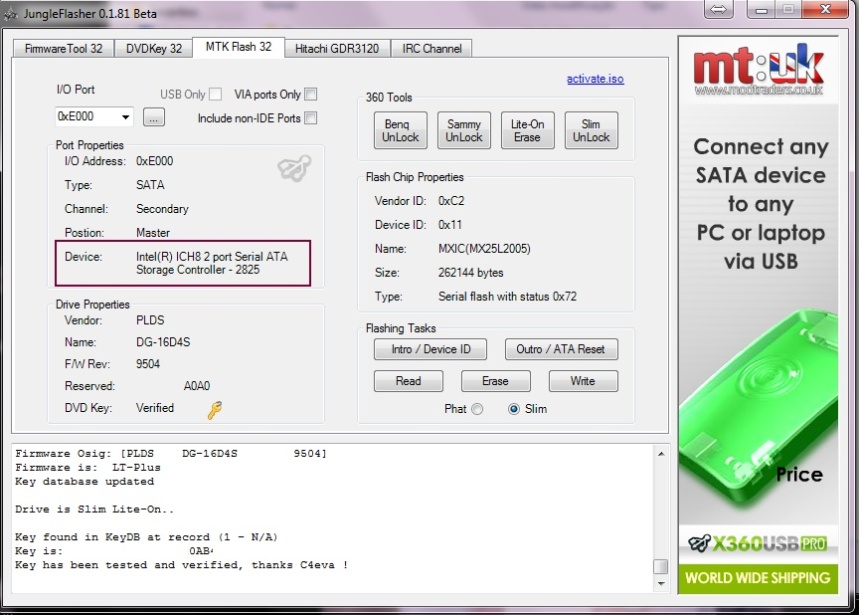Click Serial flash with status 0x72 text
859x615 pixels.
[x=507, y=297]
